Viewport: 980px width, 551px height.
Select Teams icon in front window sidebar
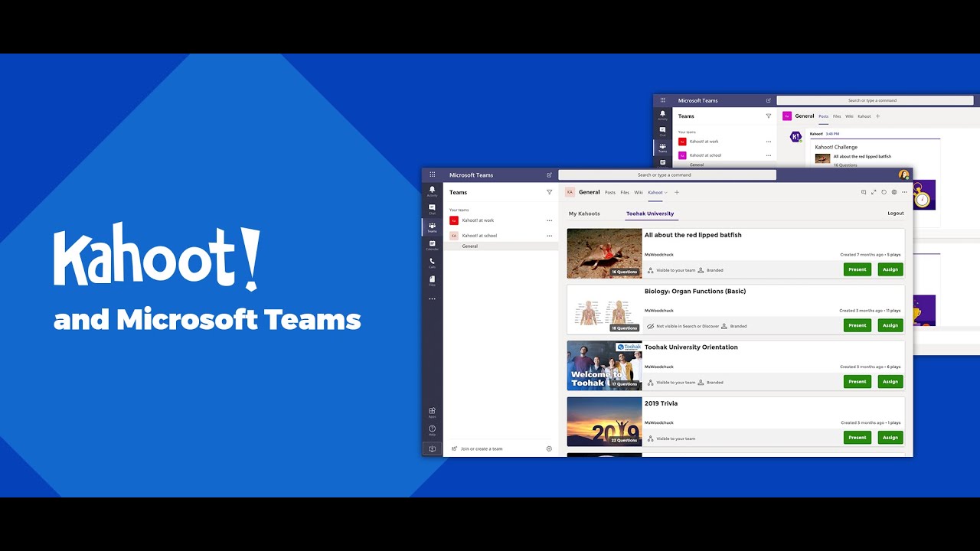[x=433, y=227]
